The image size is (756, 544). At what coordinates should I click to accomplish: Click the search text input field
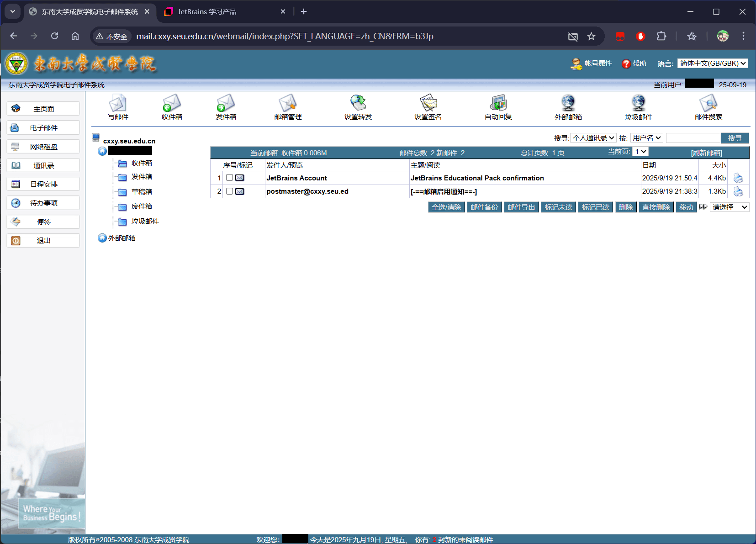pos(693,138)
